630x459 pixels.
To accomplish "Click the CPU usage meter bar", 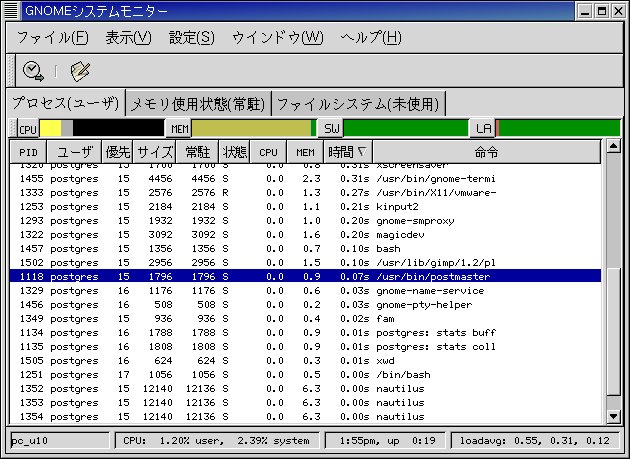I will click(102, 128).
